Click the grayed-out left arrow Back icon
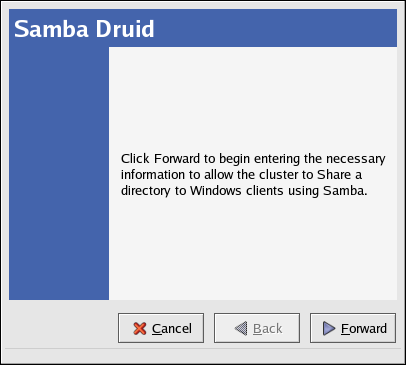Screen dimensions: 406x365 [241, 328]
